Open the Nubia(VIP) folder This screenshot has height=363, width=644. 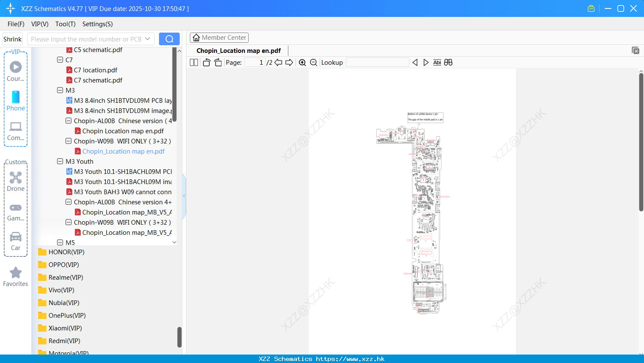pyautogui.click(x=64, y=302)
